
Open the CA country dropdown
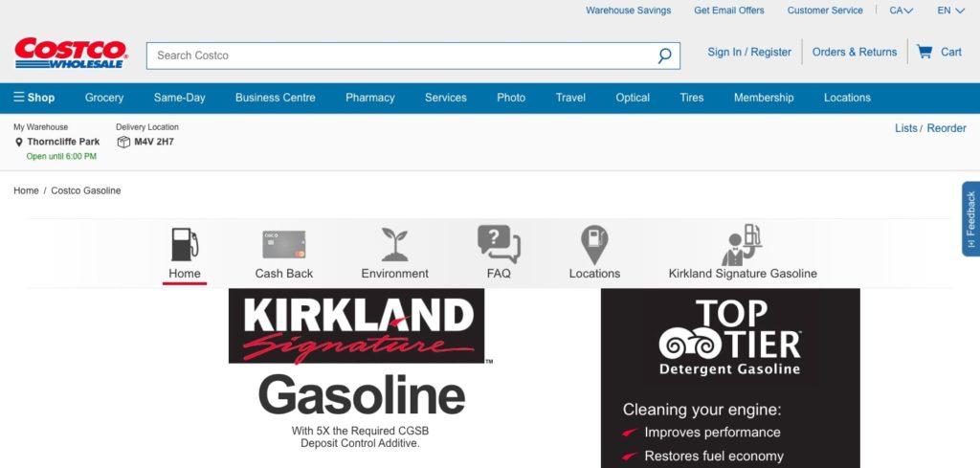902,10
